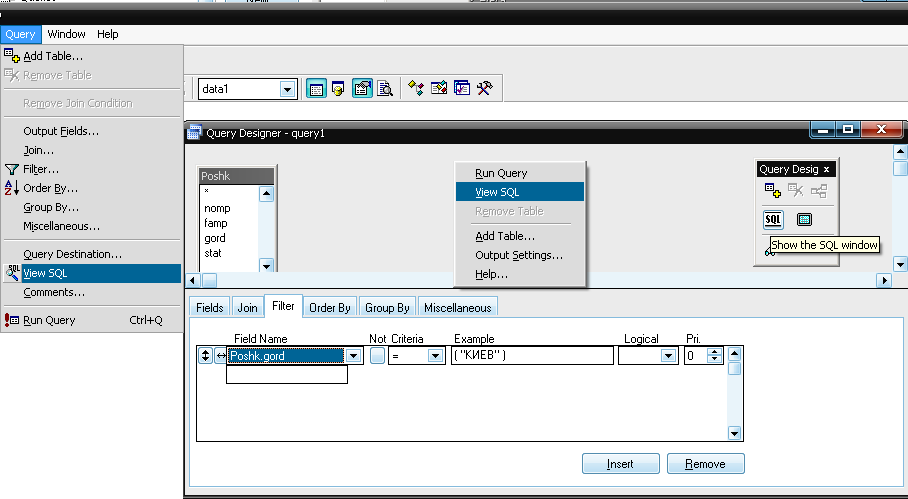Select the famp field in Poshk table

point(215,223)
